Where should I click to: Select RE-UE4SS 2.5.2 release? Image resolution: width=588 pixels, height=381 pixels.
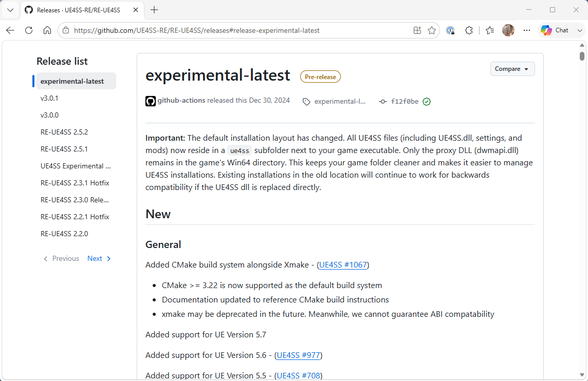(x=64, y=132)
